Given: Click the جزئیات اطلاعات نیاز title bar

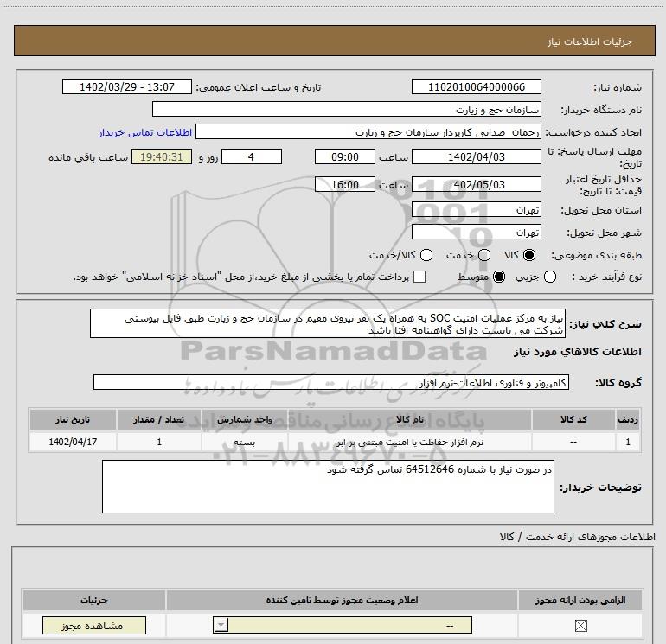Looking at the screenshot, I should (x=334, y=41).
